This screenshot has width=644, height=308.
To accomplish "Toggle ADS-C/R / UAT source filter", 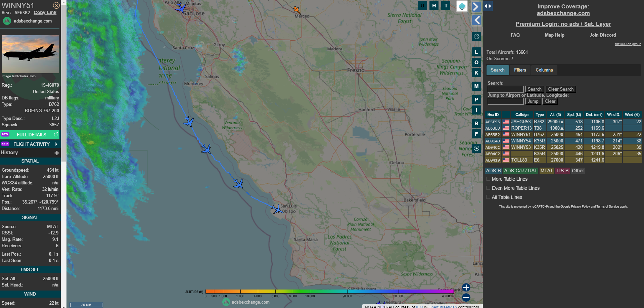I will coord(520,171).
